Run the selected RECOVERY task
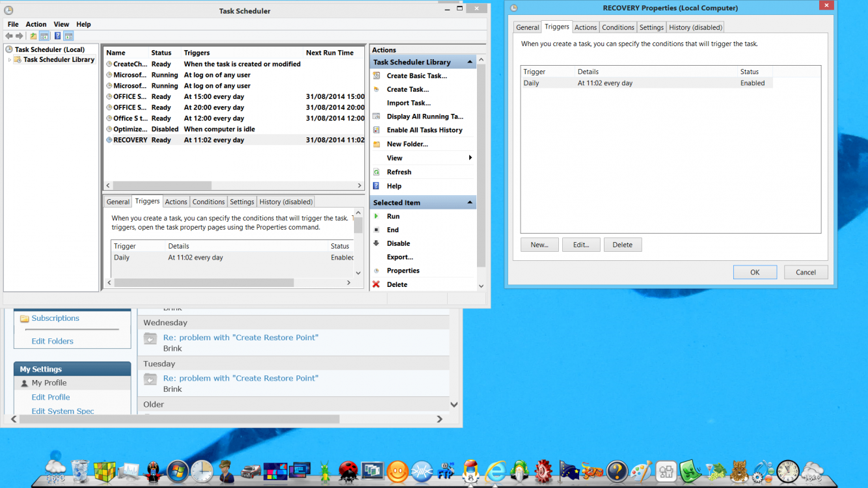Image resolution: width=868 pixels, height=488 pixels. [x=393, y=217]
